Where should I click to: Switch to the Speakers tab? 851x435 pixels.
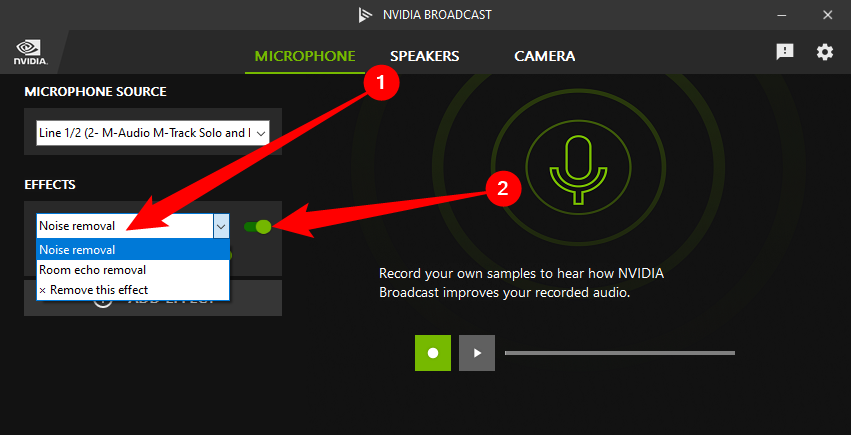(x=424, y=56)
